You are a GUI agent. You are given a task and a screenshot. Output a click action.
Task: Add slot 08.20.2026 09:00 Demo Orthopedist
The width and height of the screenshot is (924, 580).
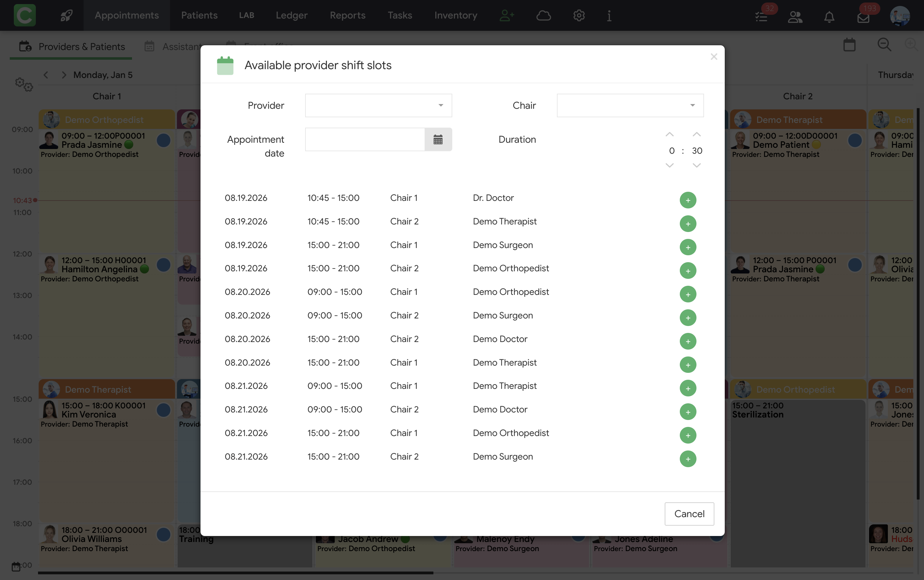pyautogui.click(x=688, y=294)
